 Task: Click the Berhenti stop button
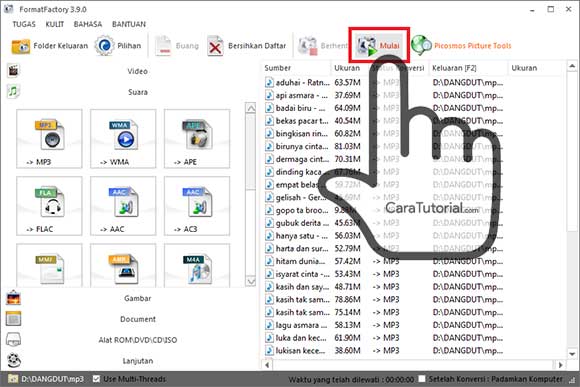tap(323, 46)
